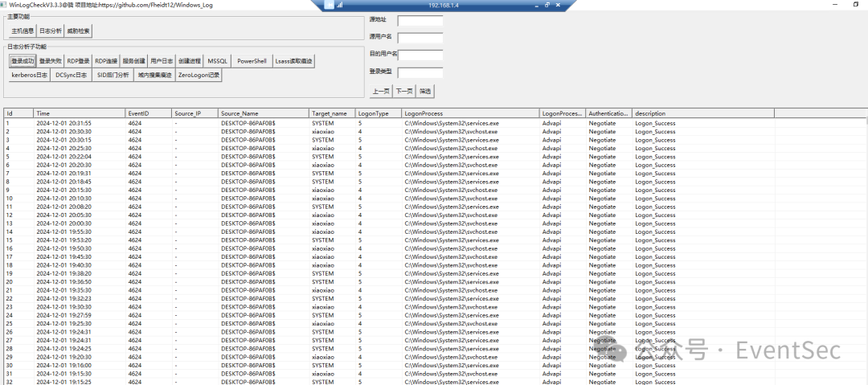
Task: Focus the 源地址 input field
Action: (420, 20)
